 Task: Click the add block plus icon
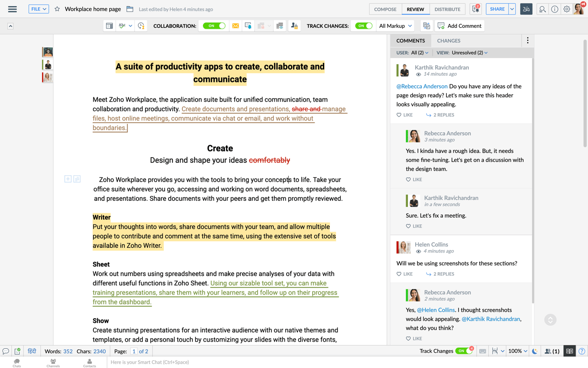pos(68,179)
